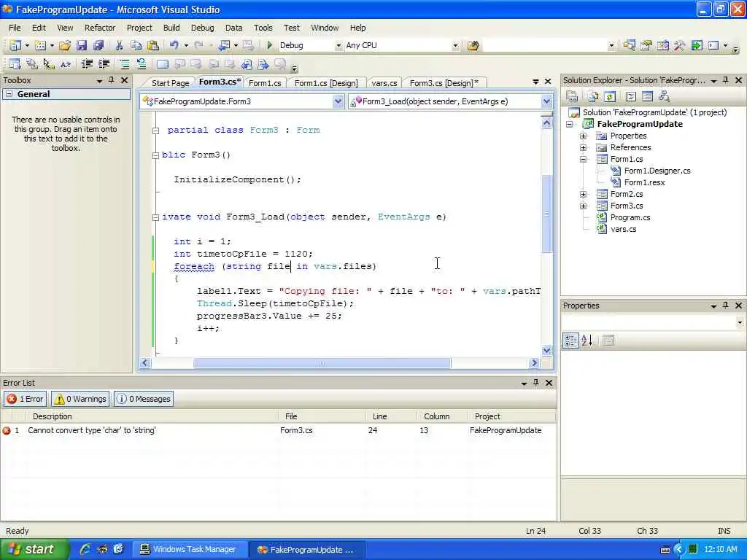Open the Refactor menu
Screen dimensions: 747x560
[x=100, y=28]
